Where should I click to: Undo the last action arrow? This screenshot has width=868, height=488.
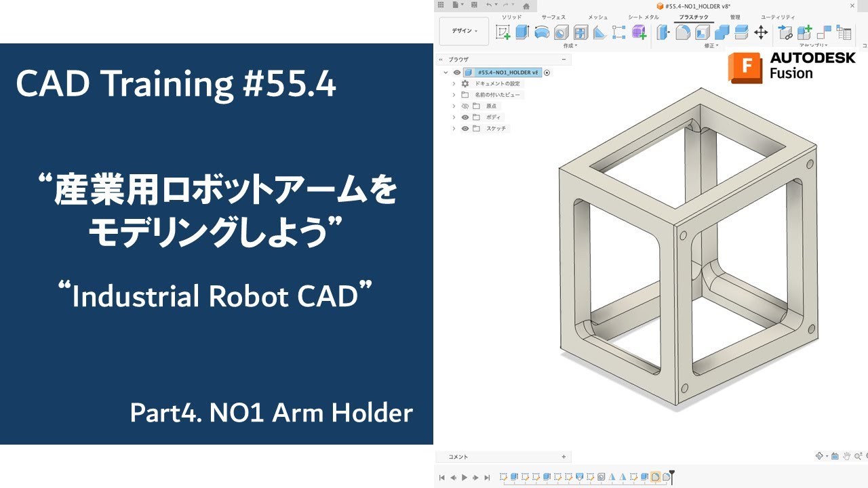point(490,5)
